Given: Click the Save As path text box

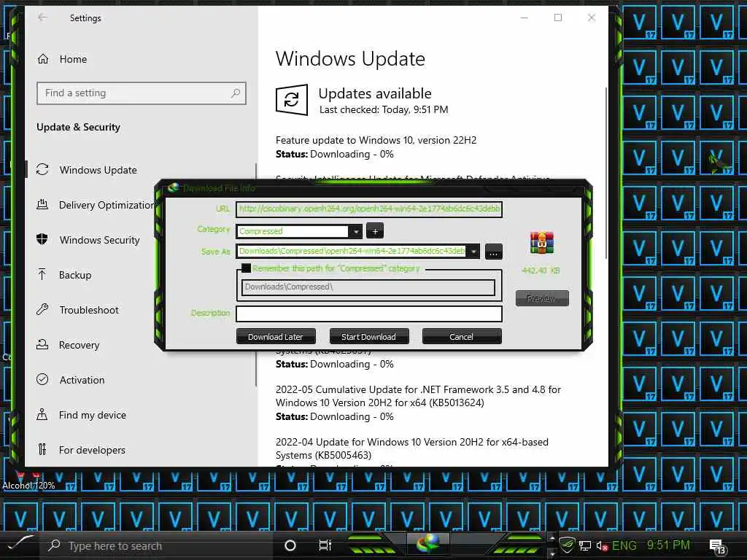Looking at the screenshot, I should tap(352, 251).
